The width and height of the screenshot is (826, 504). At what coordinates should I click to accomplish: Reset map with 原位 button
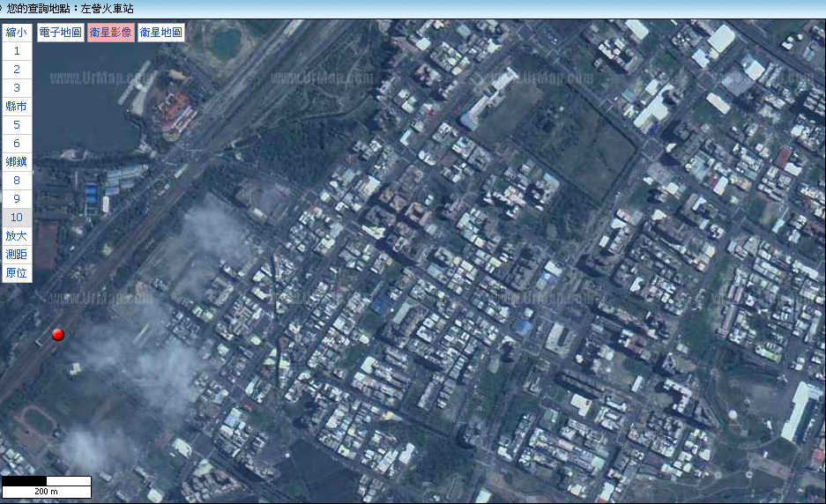[17, 273]
